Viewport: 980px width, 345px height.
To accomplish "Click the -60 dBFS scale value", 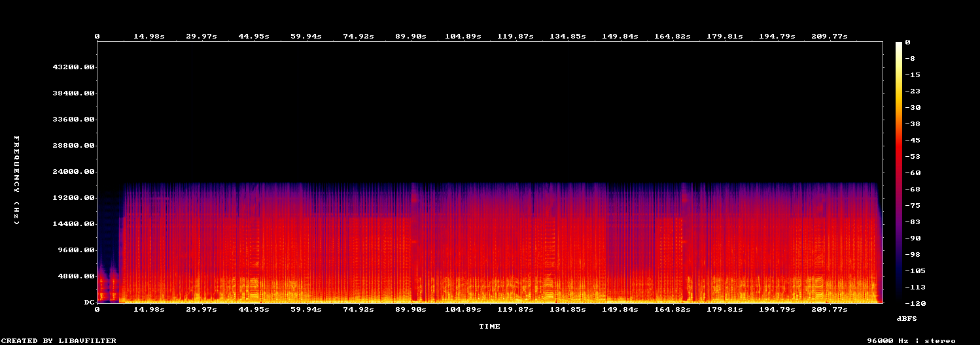I will 913,172.
